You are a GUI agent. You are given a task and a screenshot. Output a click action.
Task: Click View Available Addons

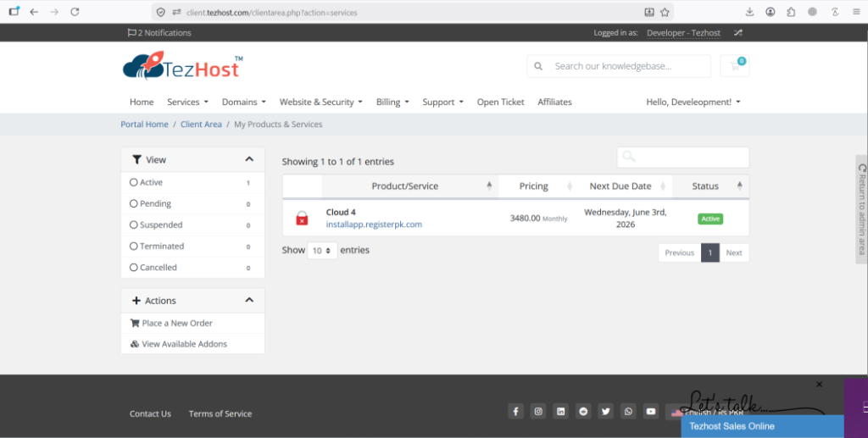[x=178, y=344]
